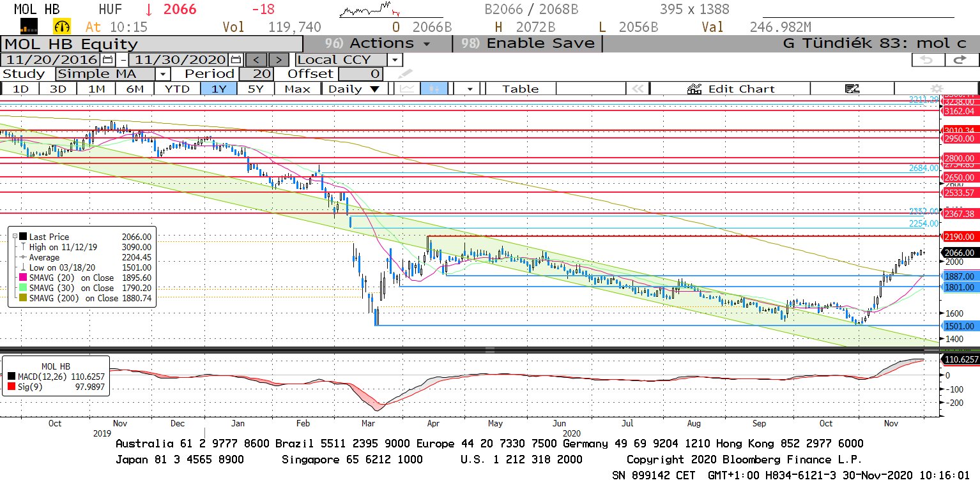Screen dimensions: 980x494
Task: Undo the last chart change
Action: 926,59
